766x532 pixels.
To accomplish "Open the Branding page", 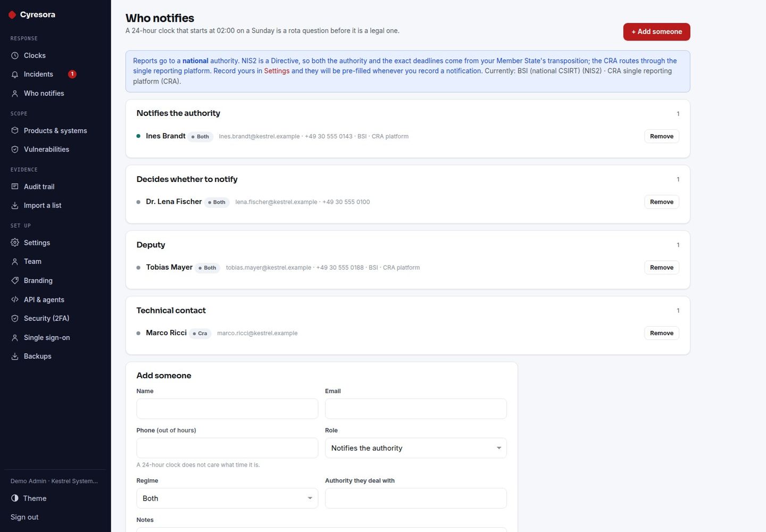I will tap(55, 280).
